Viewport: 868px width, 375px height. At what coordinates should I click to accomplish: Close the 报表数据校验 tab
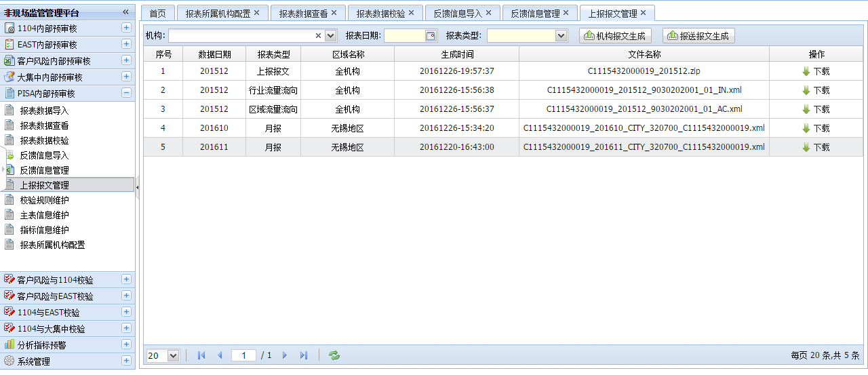[x=411, y=13]
